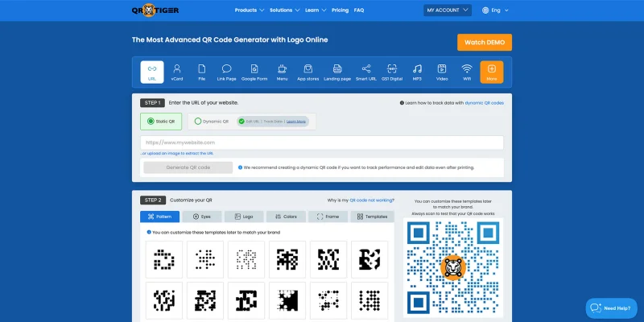
Task: Select the first pattern in the top row
Action: pyautogui.click(x=164, y=259)
